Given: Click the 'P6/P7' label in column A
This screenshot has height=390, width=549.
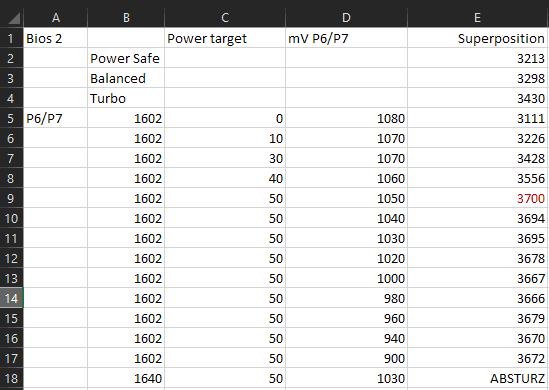Looking at the screenshot, I should [x=55, y=118].
